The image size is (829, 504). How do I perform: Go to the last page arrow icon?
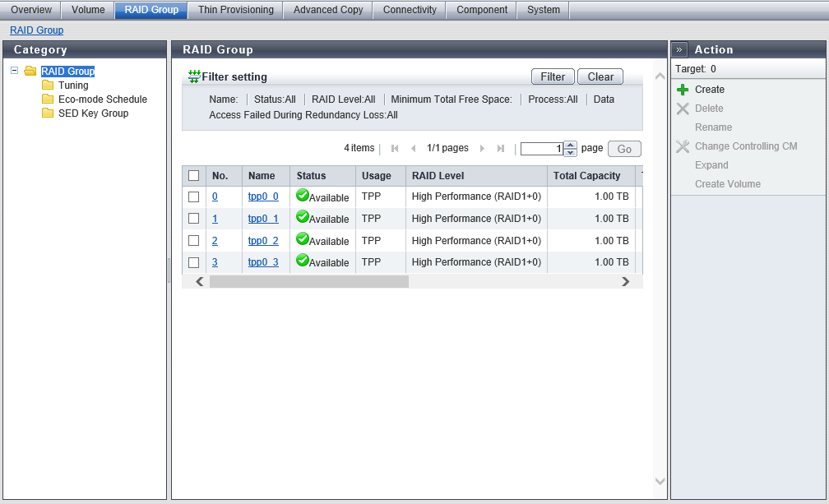point(501,149)
